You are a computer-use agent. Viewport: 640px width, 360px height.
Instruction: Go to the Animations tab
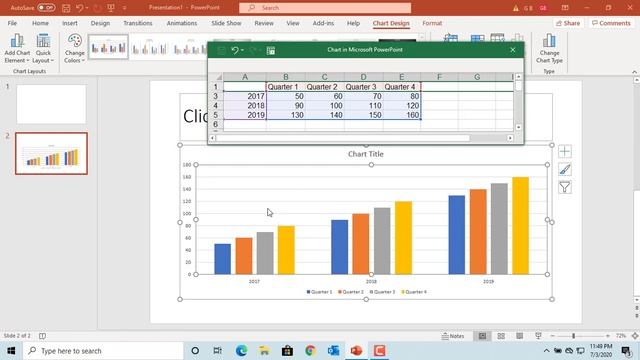[182, 23]
